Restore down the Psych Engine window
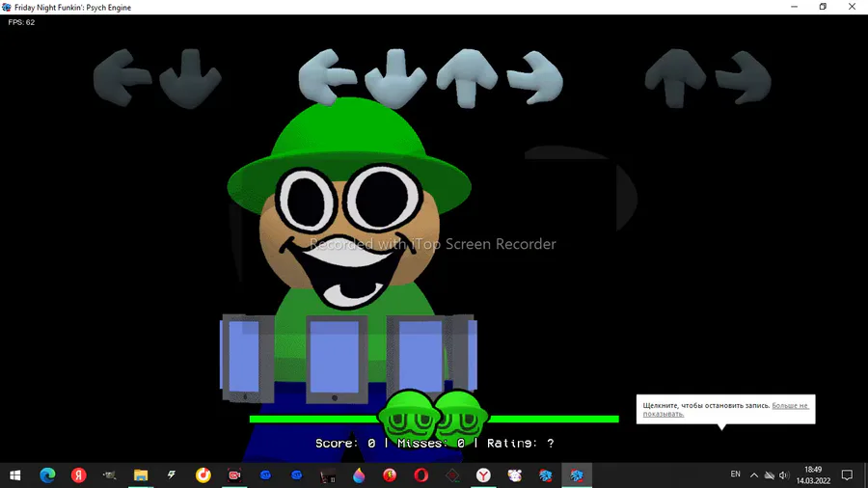This screenshot has width=868, height=488. (x=824, y=7)
